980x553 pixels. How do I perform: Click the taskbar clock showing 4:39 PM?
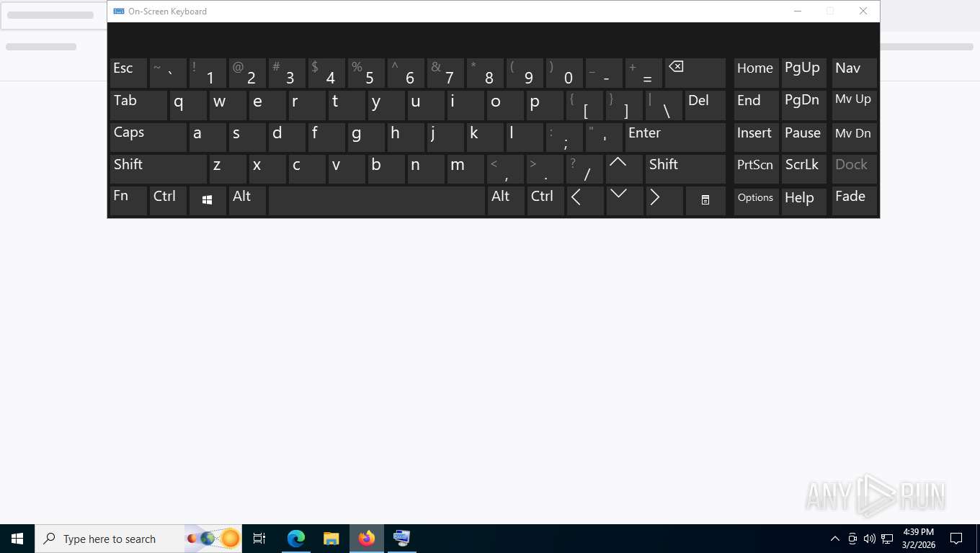918,539
